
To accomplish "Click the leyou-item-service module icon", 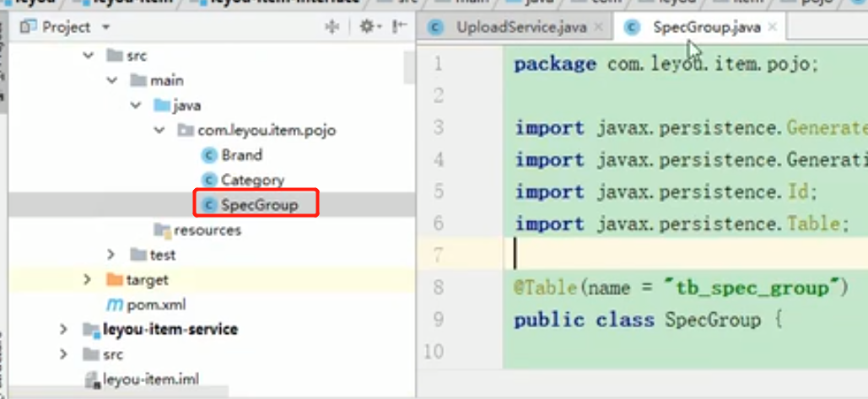I will coord(90,330).
